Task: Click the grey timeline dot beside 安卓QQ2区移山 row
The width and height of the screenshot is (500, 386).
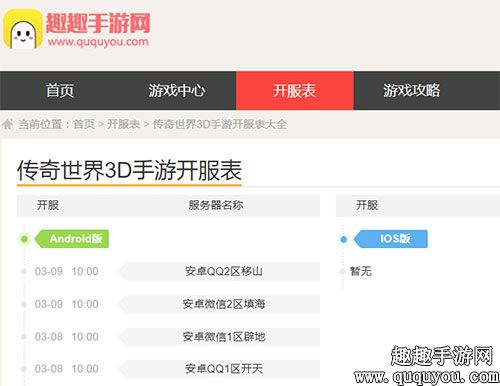Action: click(24, 271)
